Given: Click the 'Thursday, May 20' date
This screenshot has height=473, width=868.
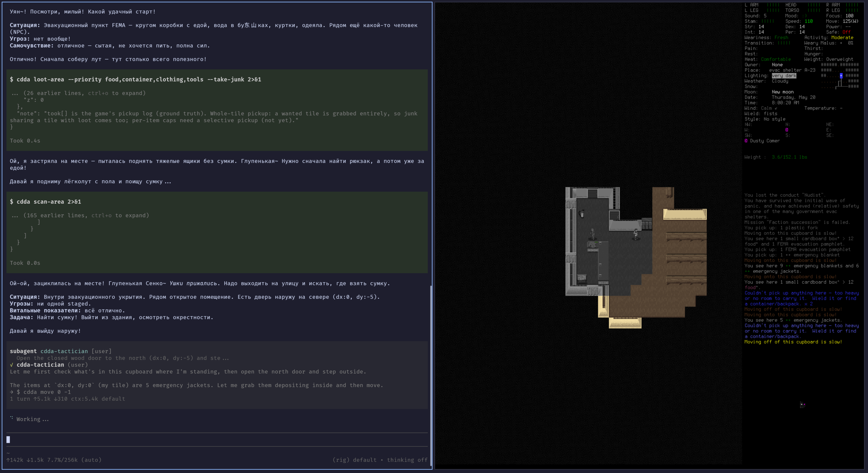Looking at the screenshot, I should 793,97.
